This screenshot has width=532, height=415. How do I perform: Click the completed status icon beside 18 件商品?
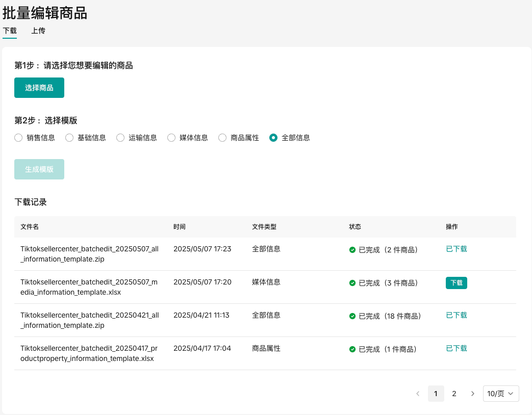[352, 316]
